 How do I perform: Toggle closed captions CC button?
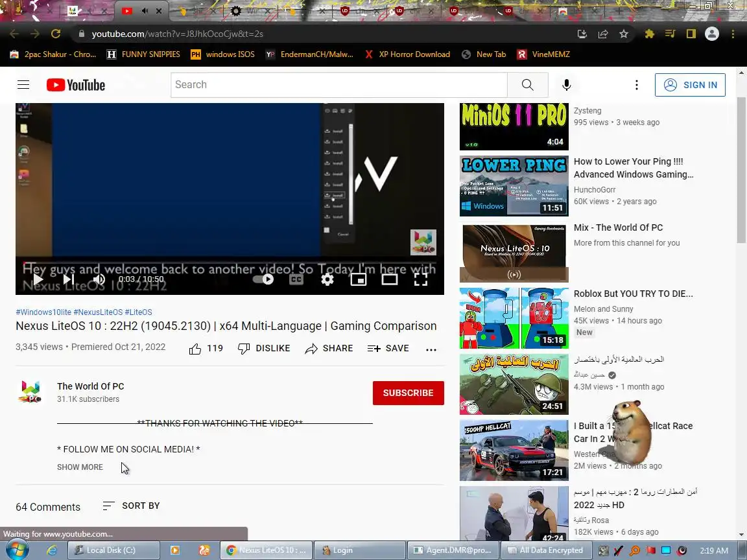pos(296,279)
